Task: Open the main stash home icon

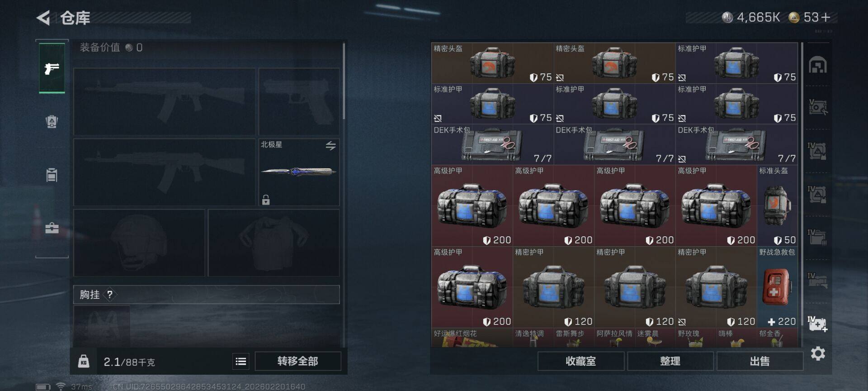Action: 817,65
